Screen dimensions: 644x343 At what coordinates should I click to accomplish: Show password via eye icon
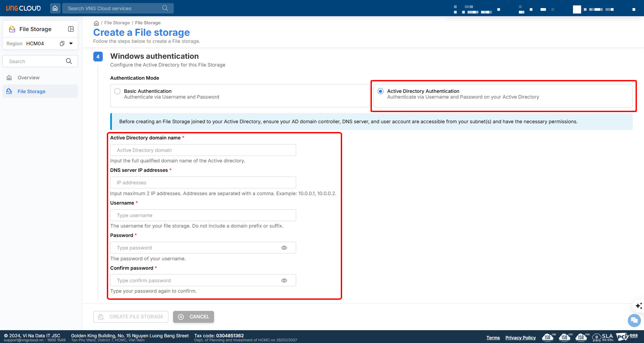point(284,248)
